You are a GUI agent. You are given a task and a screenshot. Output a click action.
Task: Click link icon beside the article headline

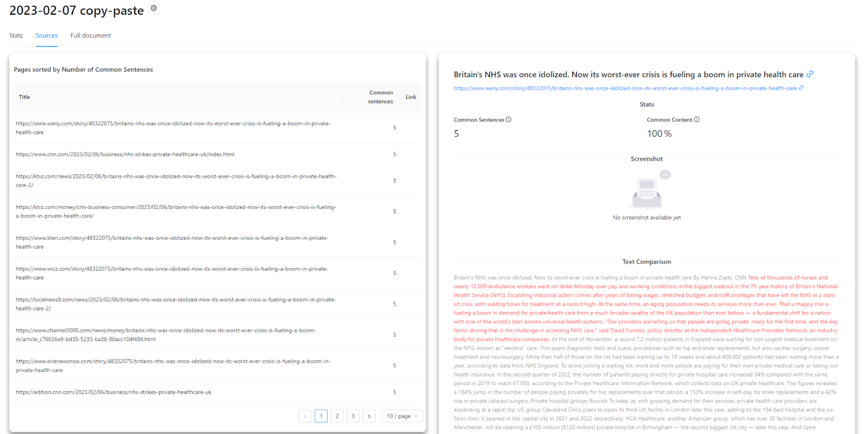point(810,74)
